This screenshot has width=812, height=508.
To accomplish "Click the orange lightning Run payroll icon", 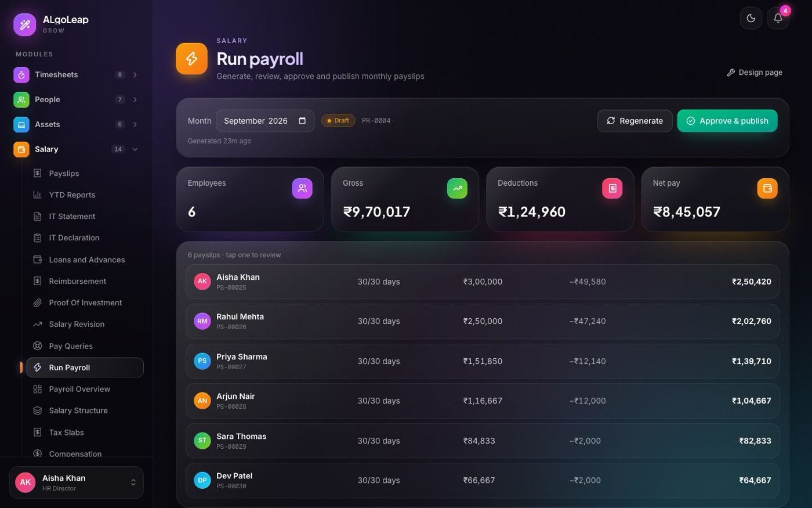I will coord(192,59).
